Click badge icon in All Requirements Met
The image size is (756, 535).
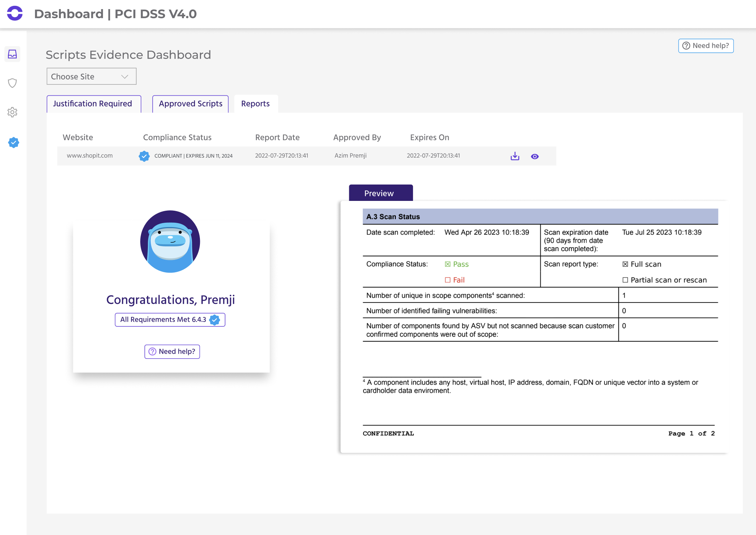tap(214, 320)
